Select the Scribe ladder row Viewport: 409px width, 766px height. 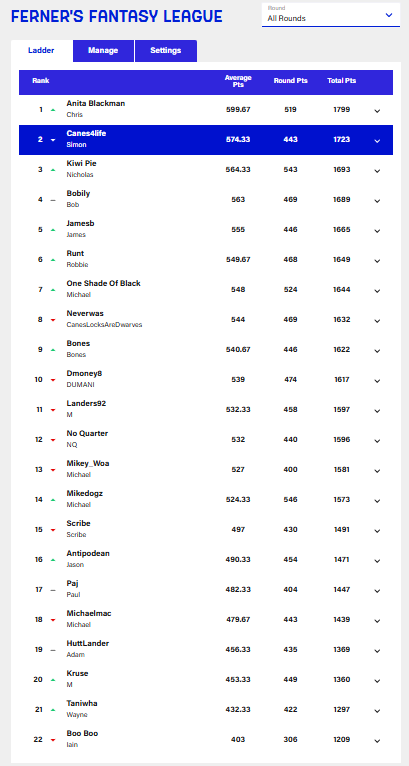(206, 530)
